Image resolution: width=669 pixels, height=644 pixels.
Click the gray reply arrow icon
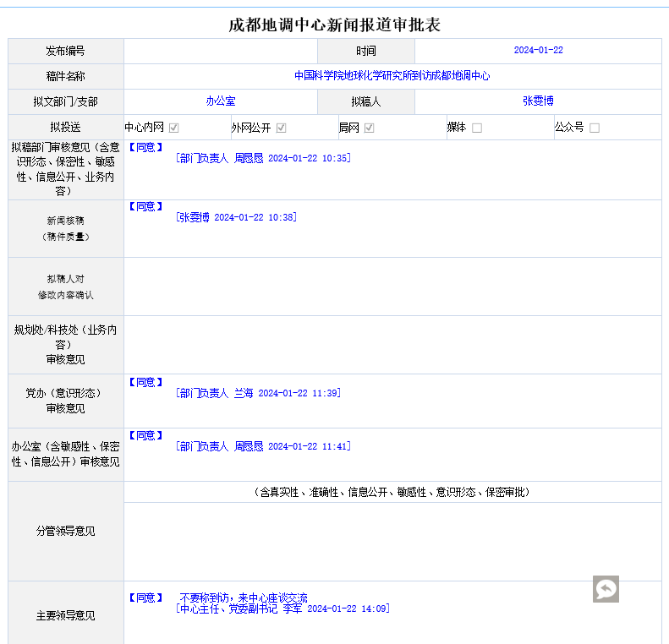click(x=606, y=589)
